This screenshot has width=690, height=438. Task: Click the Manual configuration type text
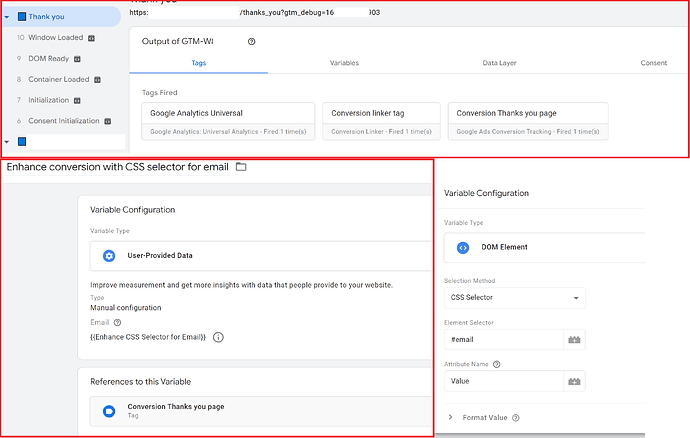pyautogui.click(x=126, y=308)
